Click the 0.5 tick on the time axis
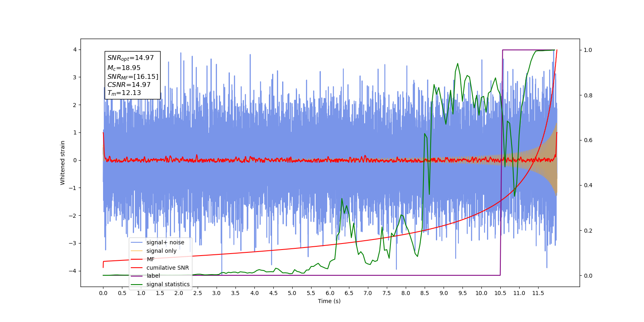644x322 pixels. pos(122,293)
